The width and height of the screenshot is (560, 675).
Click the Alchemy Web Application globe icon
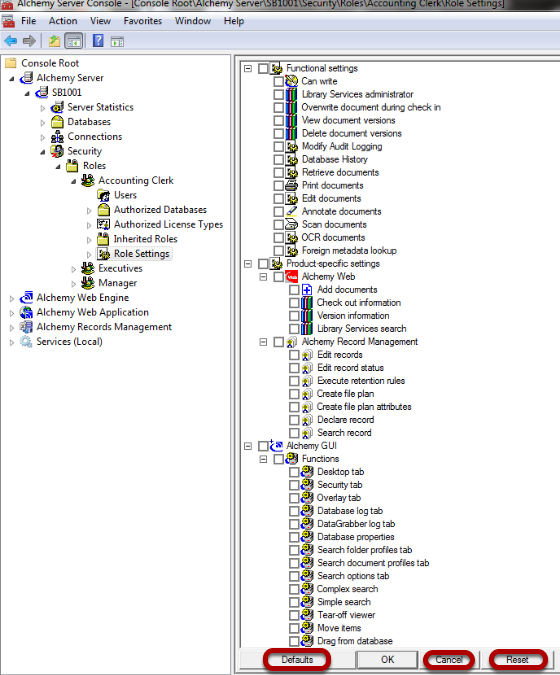pyautogui.click(x=26, y=312)
